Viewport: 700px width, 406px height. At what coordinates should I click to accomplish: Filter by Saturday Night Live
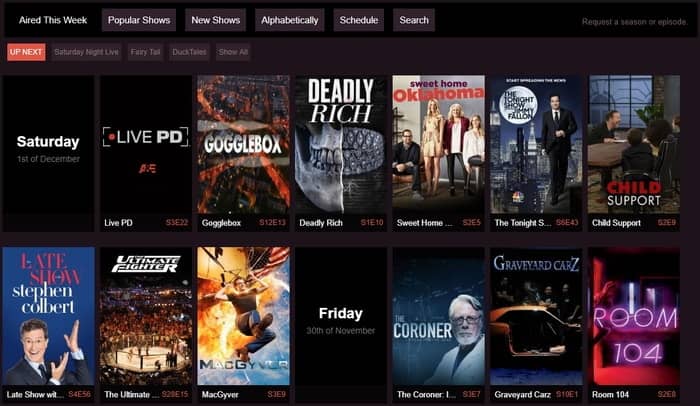click(x=87, y=52)
